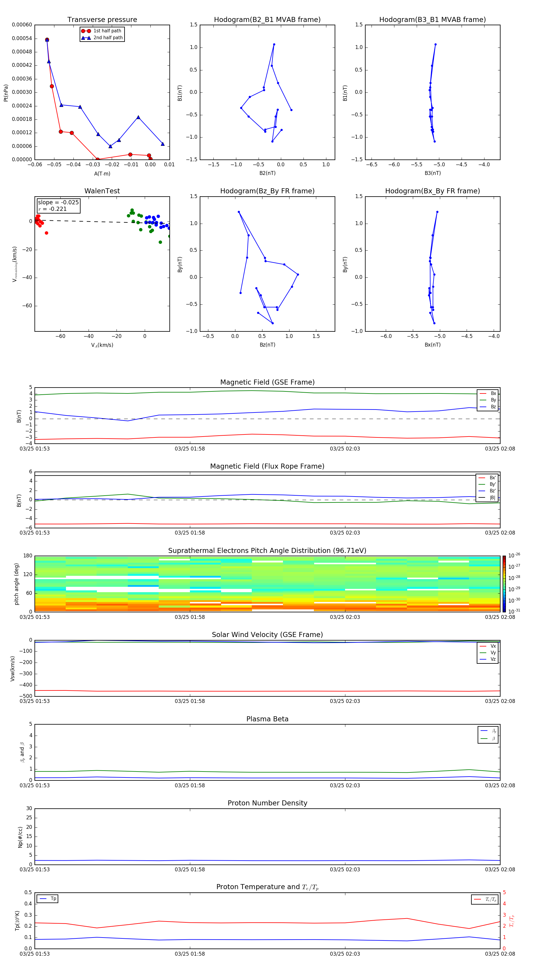This screenshot has width=535, height=980.
Task: Click the '|B|' legend entry in Flux Rope plot
Action: pos(487,498)
